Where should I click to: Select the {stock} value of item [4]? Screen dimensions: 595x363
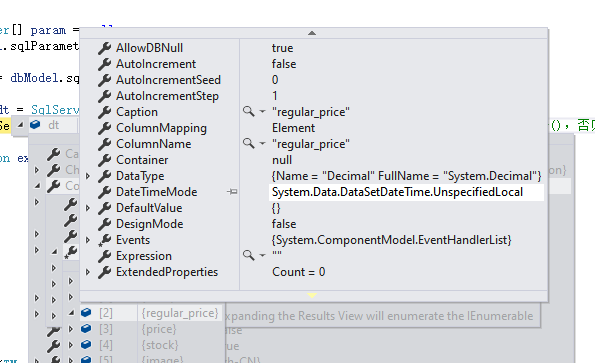coord(160,345)
